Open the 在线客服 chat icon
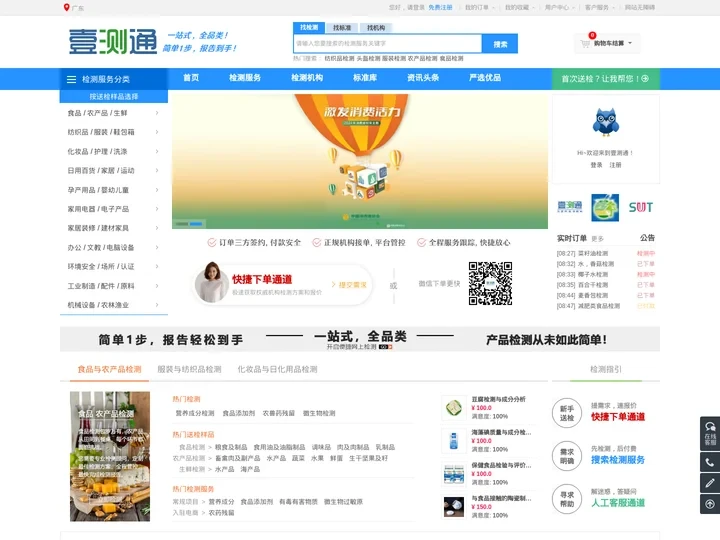Screen dimensions: 720x540 pos(710,433)
